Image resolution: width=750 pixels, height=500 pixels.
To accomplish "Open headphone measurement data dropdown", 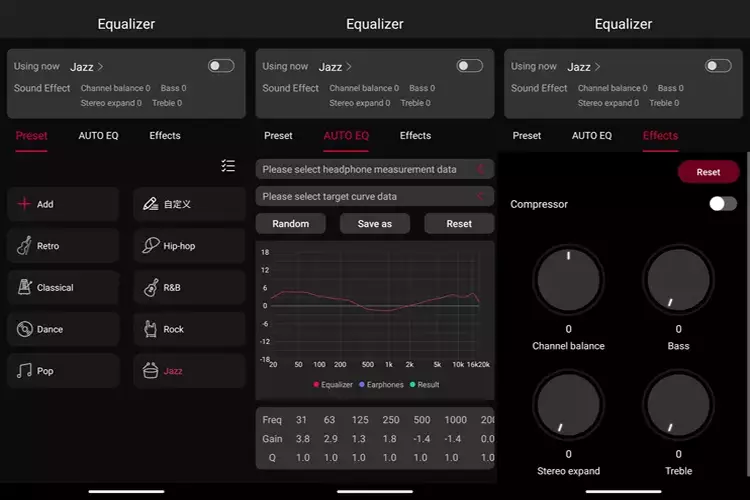I will [375, 169].
